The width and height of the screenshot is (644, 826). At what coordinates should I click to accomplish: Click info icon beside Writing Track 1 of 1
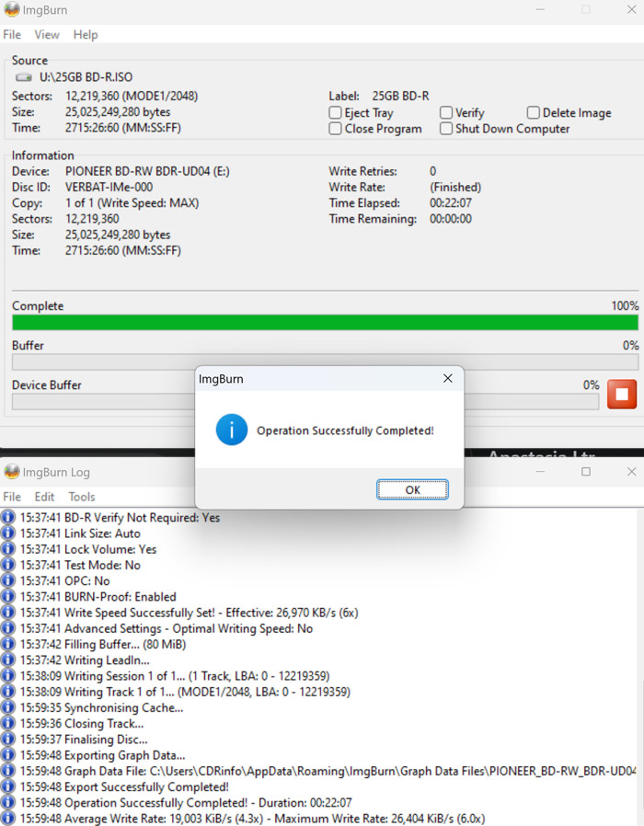pos(8,691)
